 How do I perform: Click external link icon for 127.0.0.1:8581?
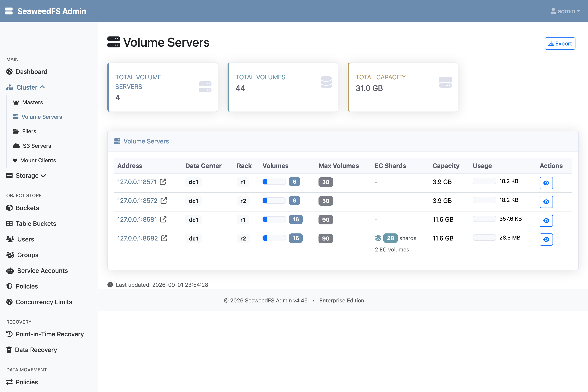(x=163, y=219)
